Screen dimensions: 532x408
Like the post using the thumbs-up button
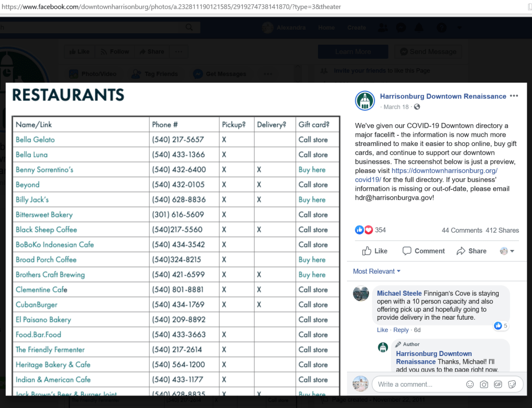pyautogui.click(x=375, y=251)
